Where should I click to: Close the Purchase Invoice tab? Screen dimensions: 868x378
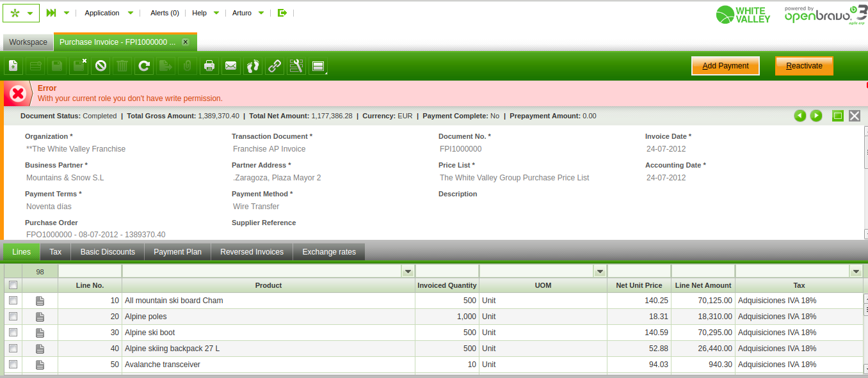point(186,42)
